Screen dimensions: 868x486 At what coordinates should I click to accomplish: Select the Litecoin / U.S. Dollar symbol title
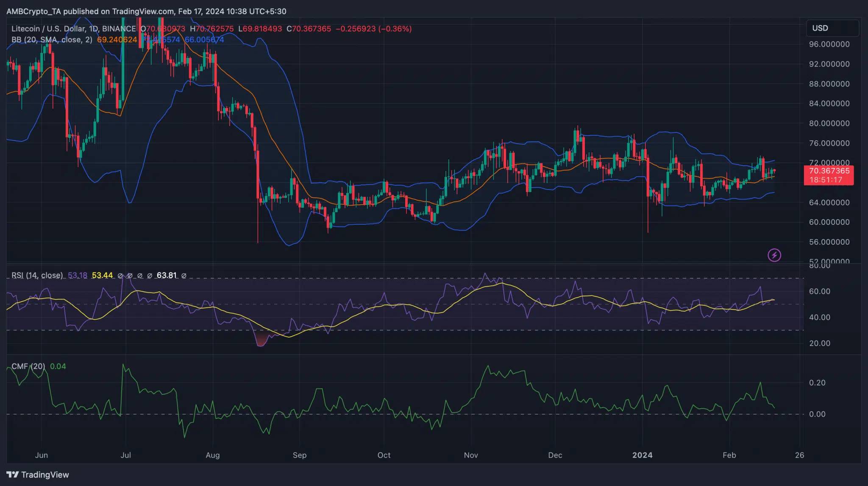[x=74, y=29]
